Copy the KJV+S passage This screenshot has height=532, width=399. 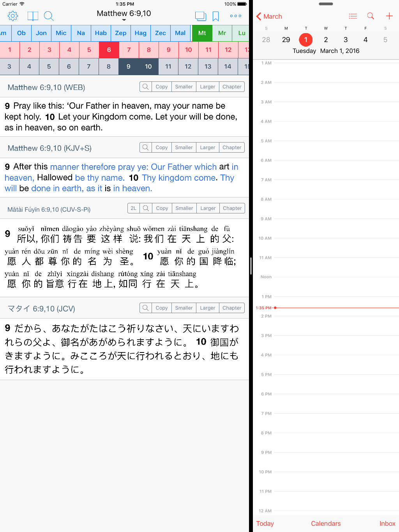click(x=162, y=148)
